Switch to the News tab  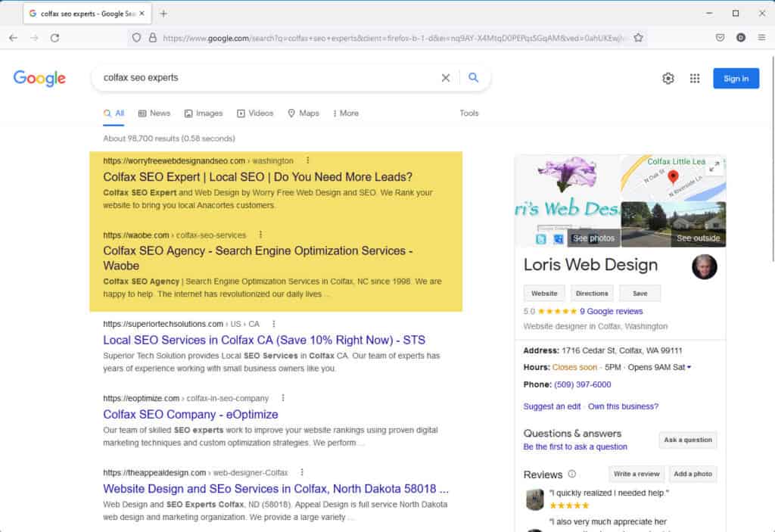[x=154, y=114]
